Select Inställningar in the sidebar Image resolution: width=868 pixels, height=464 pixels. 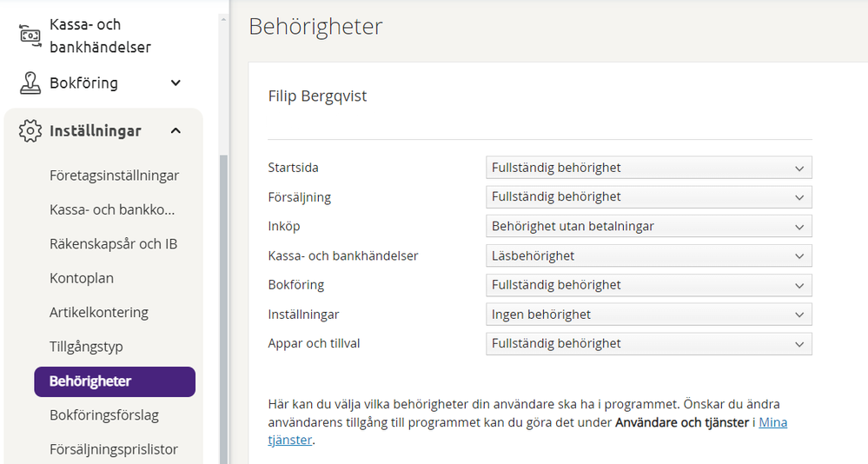pyautogui.click(x=96, y=130)
